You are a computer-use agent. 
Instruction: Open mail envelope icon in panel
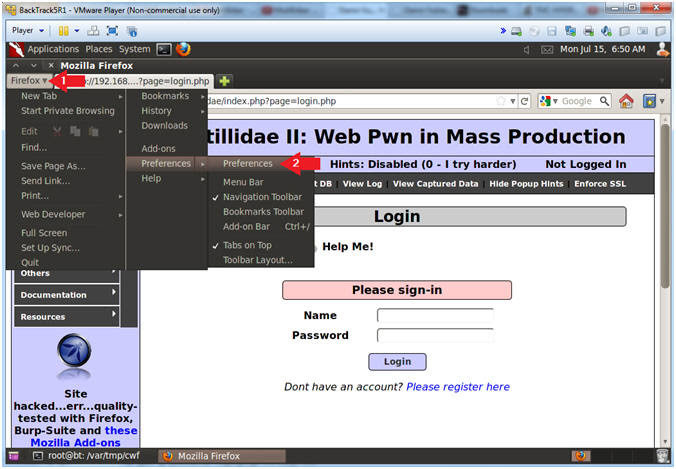click(547, 50)
